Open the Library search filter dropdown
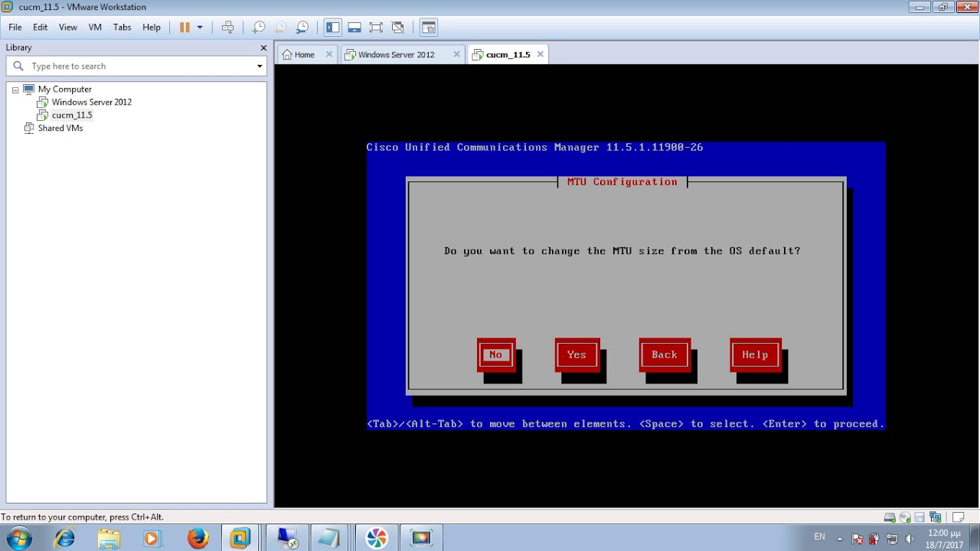 pyautogui.click(x=260, y=66)
